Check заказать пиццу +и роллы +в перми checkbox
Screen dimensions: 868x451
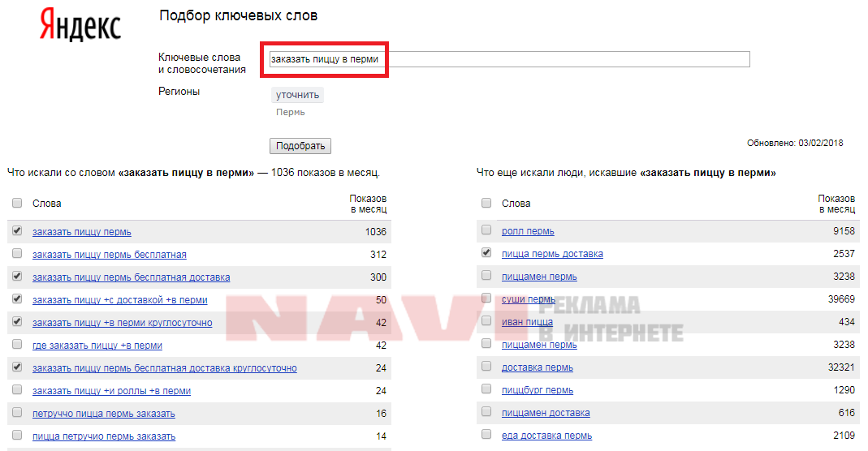(17, 389)
